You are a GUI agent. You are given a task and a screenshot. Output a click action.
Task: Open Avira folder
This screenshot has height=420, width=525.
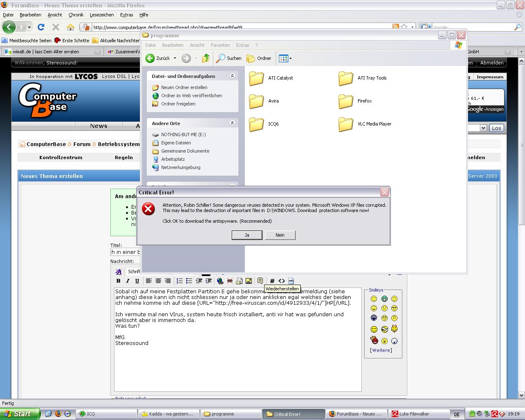[x=264, y=101]
